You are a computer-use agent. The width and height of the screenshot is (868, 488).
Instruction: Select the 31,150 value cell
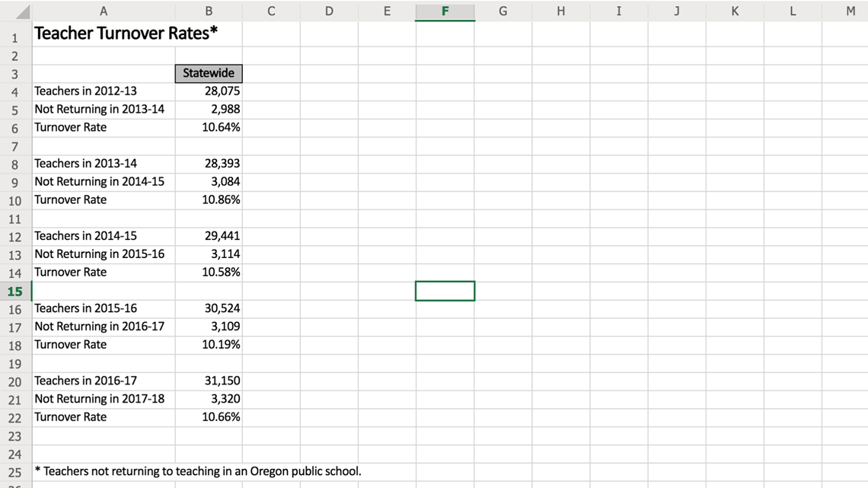(x=209, y=381)
